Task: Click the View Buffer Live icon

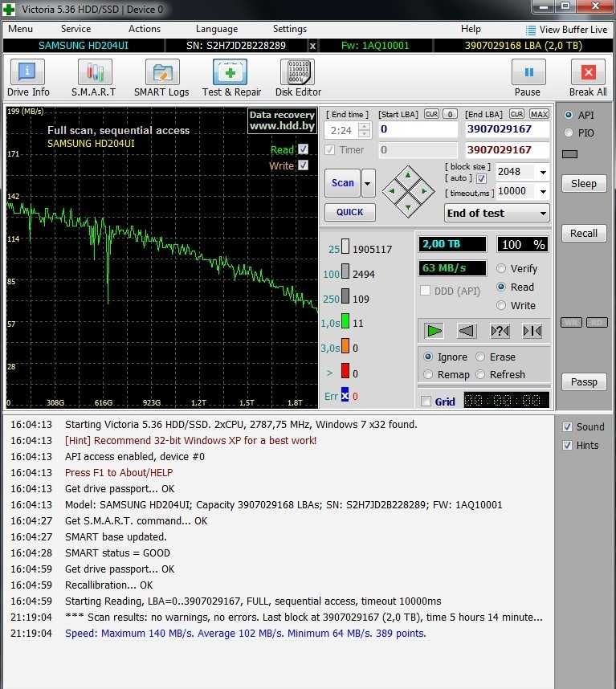Action: 531,30
